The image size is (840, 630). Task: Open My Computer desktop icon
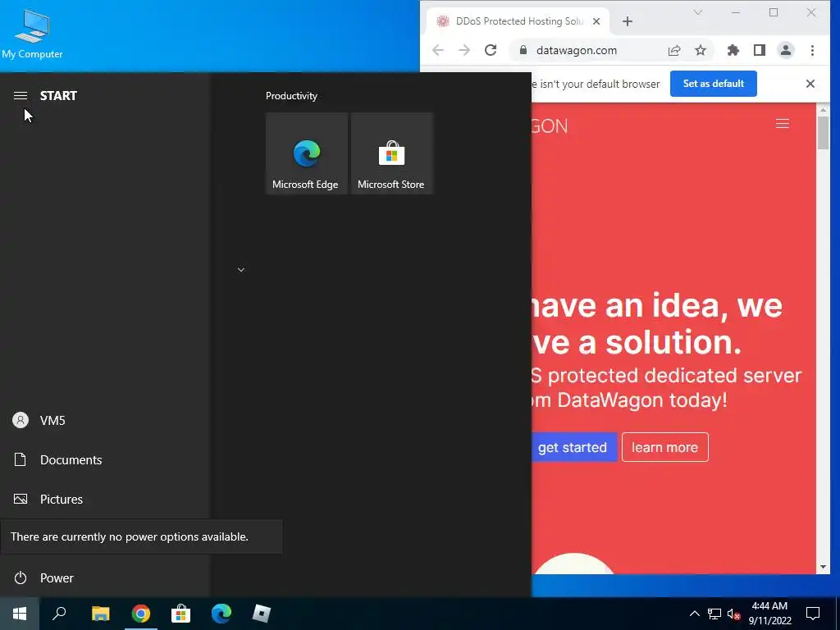pyautogui.click(x=32, y=33)
